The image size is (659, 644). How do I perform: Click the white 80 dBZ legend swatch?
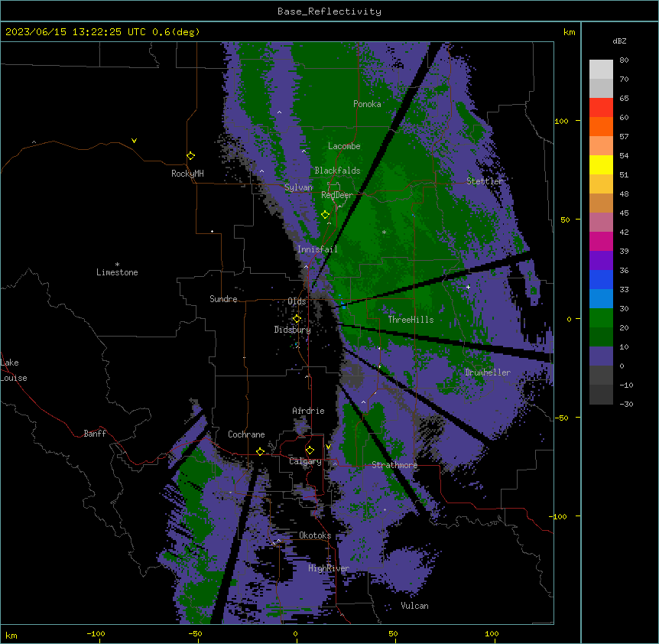pyautogui.click(x=601, y=69)
